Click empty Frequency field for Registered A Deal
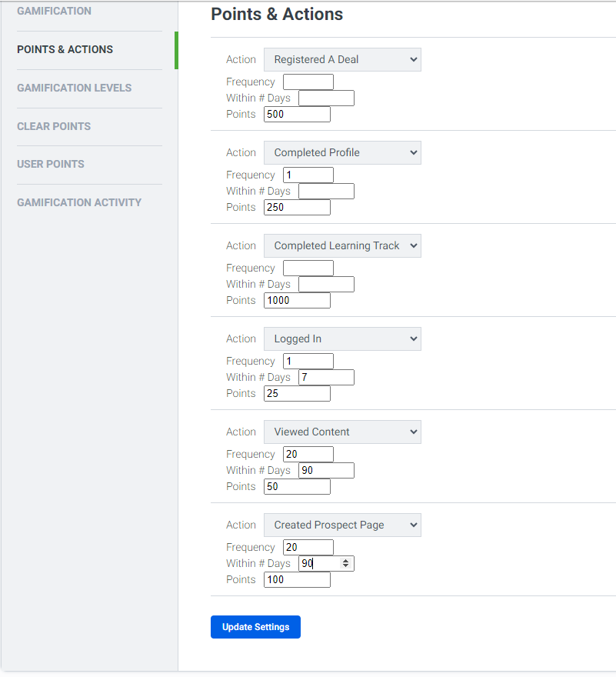The width and height of the screenshot is (616, 677). (x=308, y=82)
